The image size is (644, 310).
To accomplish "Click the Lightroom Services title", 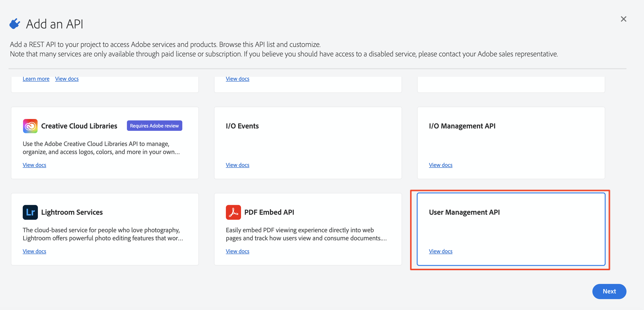I will 72,212.
